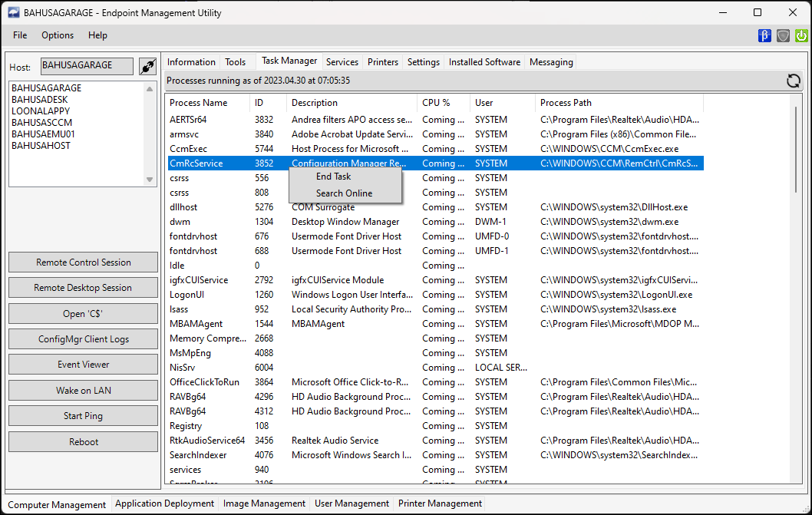Sort by Description column header

[x=352, y=103]
